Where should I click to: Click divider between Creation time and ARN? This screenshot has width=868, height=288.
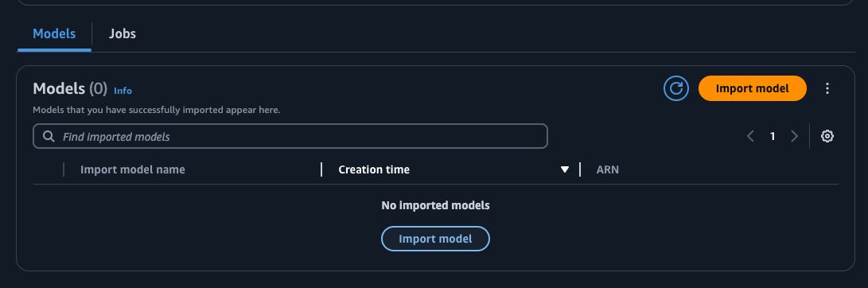click(x=580, y=169)
